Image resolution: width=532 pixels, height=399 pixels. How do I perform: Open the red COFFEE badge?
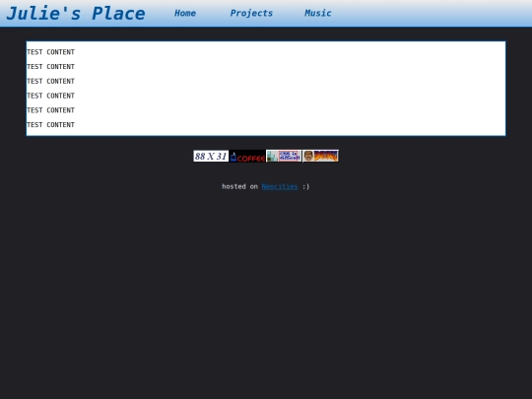tap(247, 156)
